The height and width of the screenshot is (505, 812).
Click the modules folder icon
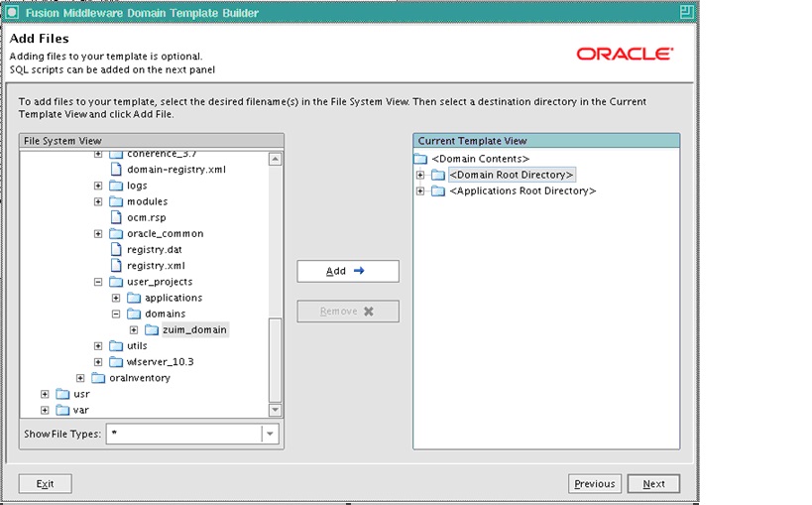pos(116,201)
